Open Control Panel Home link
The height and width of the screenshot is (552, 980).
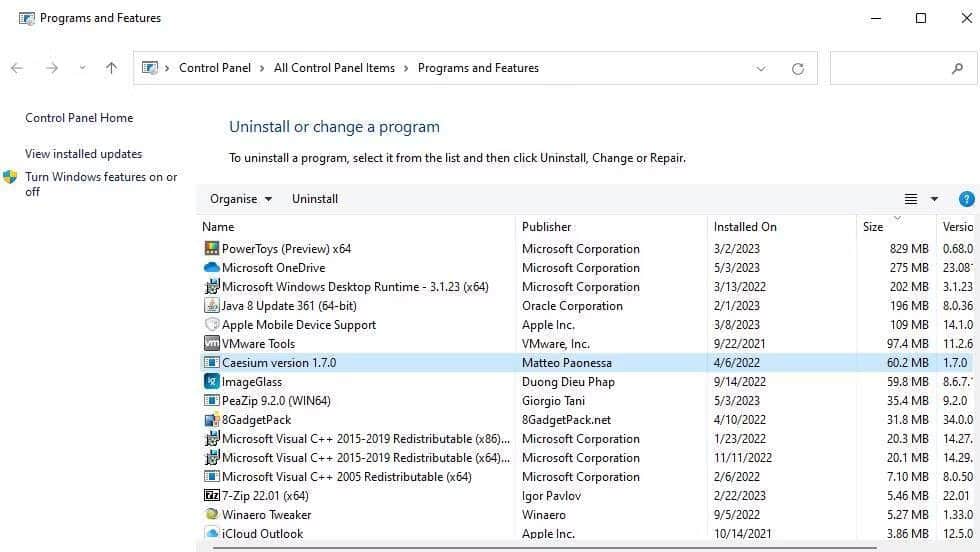[79, 118]
